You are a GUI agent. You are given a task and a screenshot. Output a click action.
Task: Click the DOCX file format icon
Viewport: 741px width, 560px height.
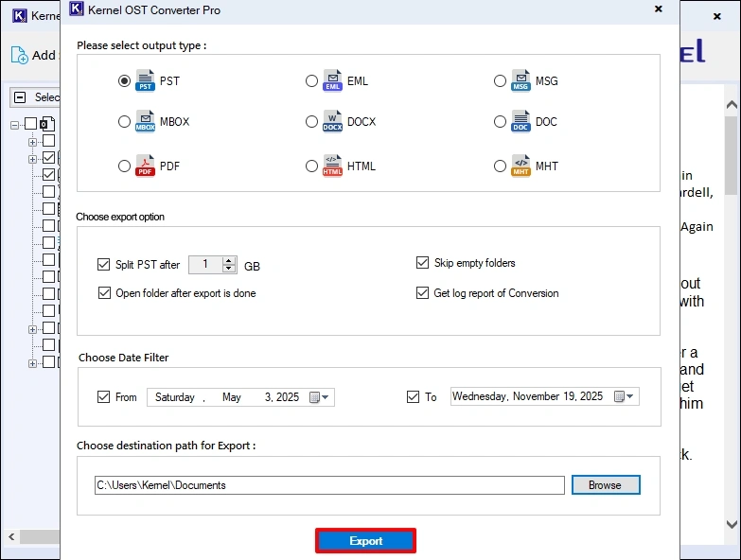coord(333,121)
